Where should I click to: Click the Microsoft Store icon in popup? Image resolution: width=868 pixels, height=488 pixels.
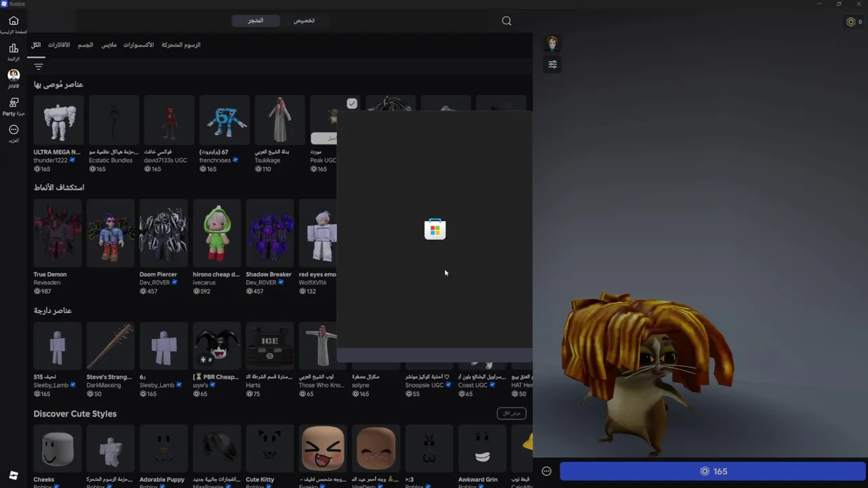pos(435,229)
